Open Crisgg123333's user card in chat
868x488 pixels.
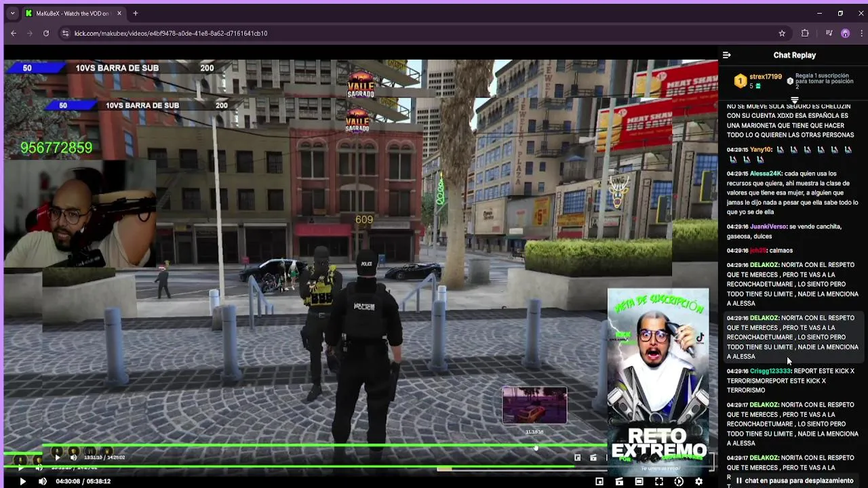tap(770, 371)
